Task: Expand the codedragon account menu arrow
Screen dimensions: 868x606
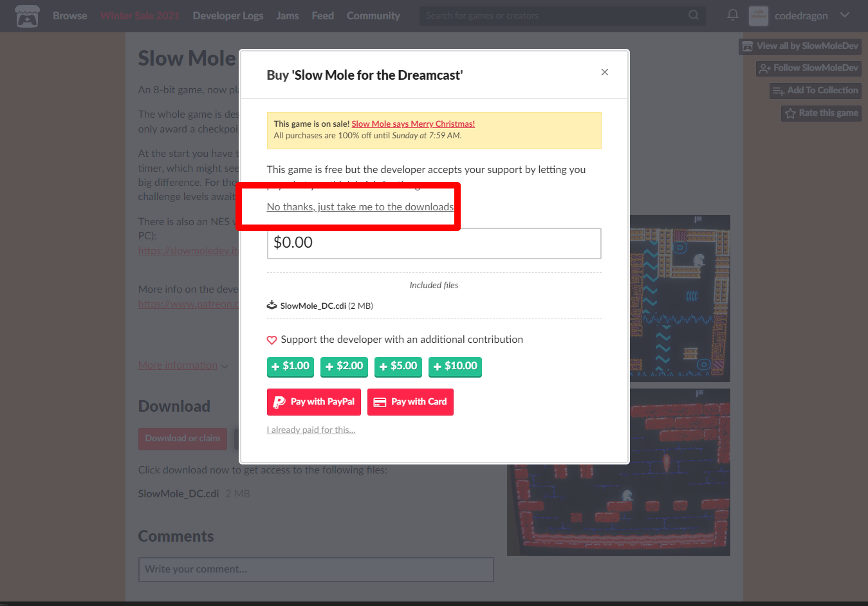Action: (x=845, y=15)
